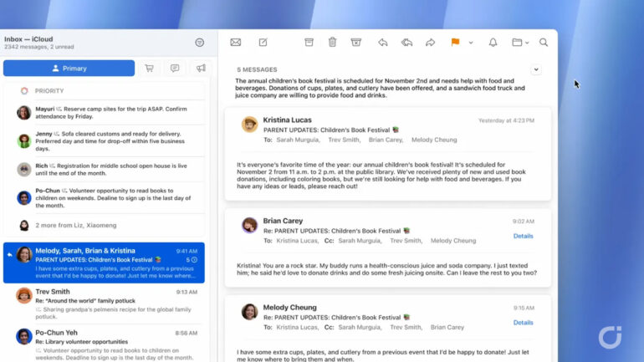Viewport: 644px width, 362px height.
Task: Open the flag color dropdown arrow
Action: [471, 43]
